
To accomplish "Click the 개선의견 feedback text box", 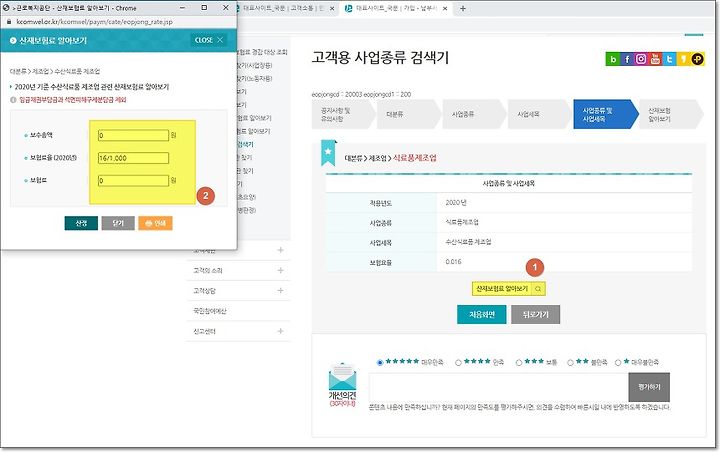I will 499,387.
